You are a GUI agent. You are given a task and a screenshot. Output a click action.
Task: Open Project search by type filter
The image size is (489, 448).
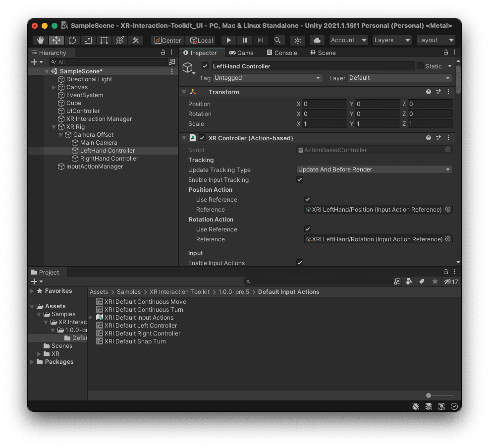pyautogui.click(x=409, y=281)
